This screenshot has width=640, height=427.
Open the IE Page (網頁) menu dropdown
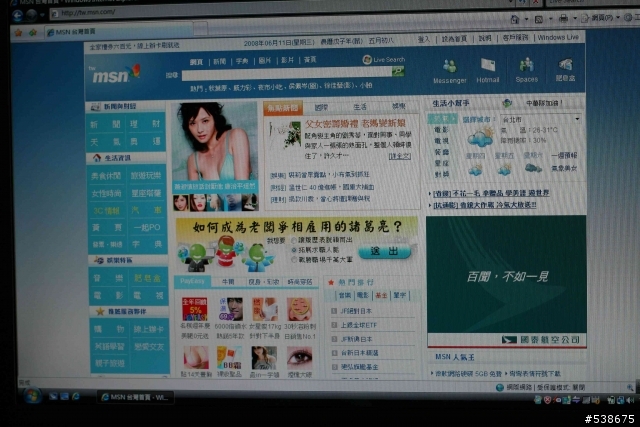[x=601, y=18]
